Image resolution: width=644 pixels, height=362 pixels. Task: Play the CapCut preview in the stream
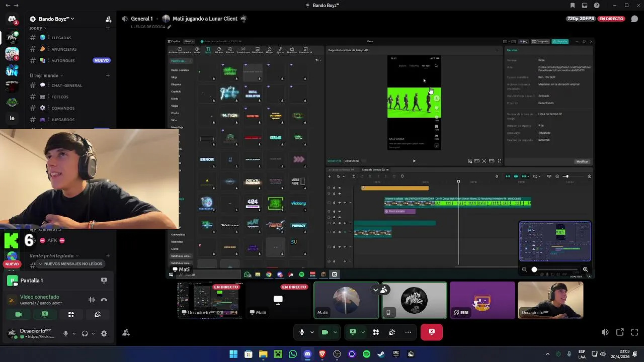tap(414, 161)
